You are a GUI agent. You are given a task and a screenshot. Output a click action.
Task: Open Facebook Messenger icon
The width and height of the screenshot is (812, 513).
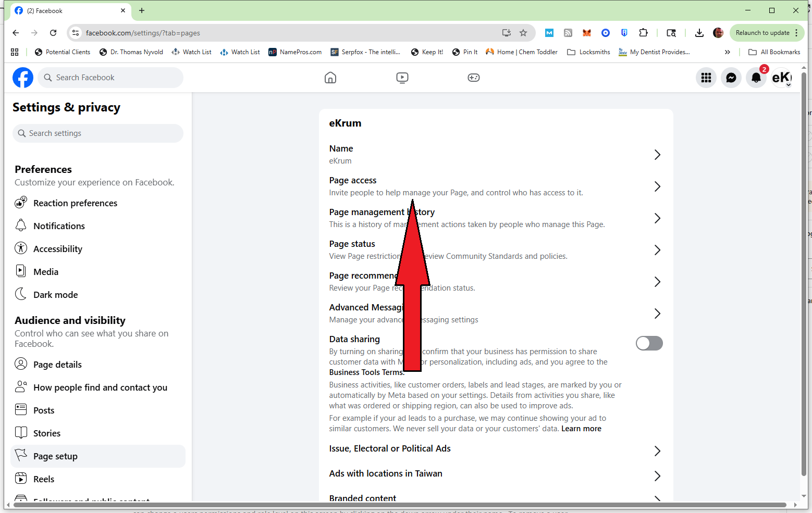(x=731, y=78)
